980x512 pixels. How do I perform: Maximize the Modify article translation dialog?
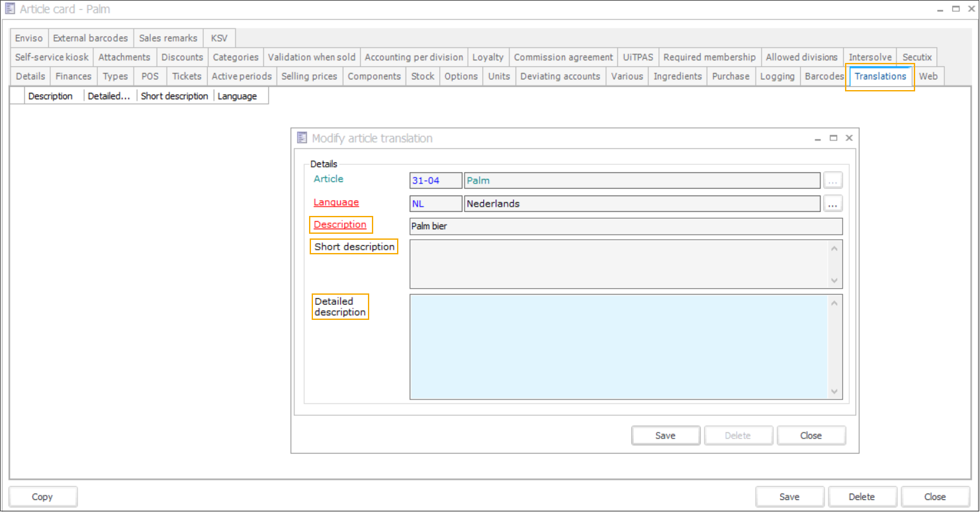pos(834,138)
